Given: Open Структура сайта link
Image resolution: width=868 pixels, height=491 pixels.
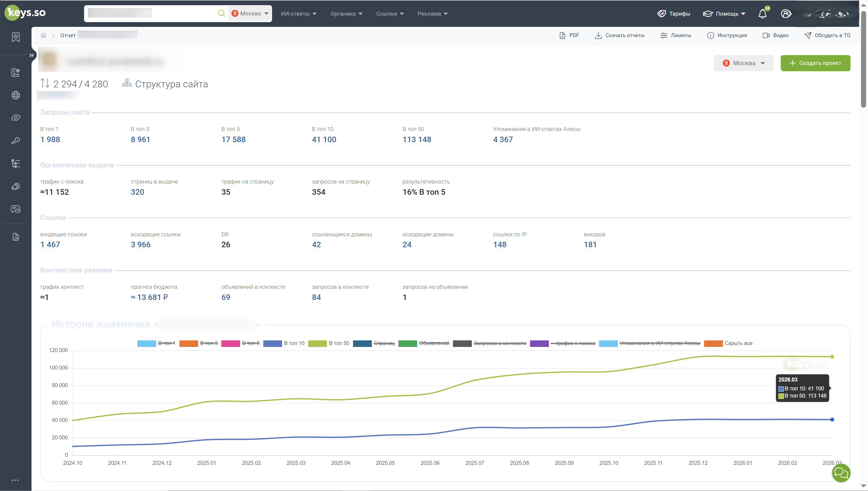Looking at the screenshot, I should coord(171,84).
